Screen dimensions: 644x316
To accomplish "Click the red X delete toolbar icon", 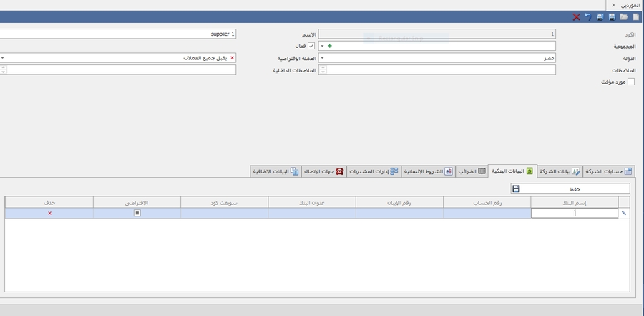I will 576,16.
